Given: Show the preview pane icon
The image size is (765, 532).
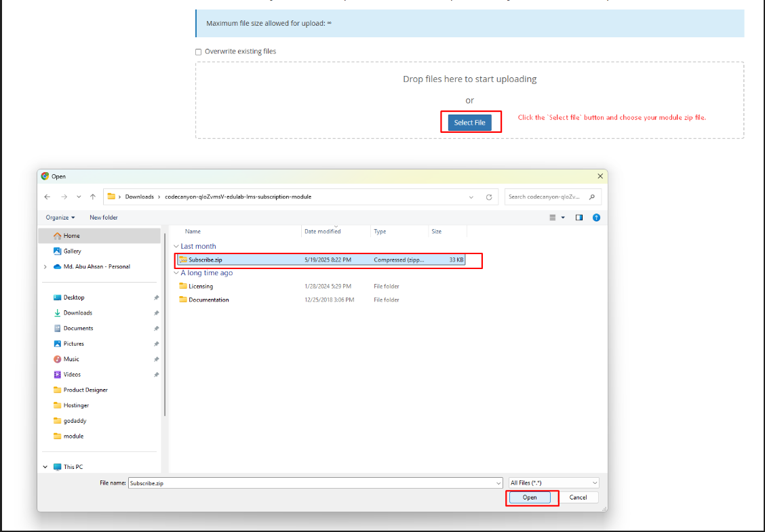Looking at the screenshot, I should [x=578, y=218].
